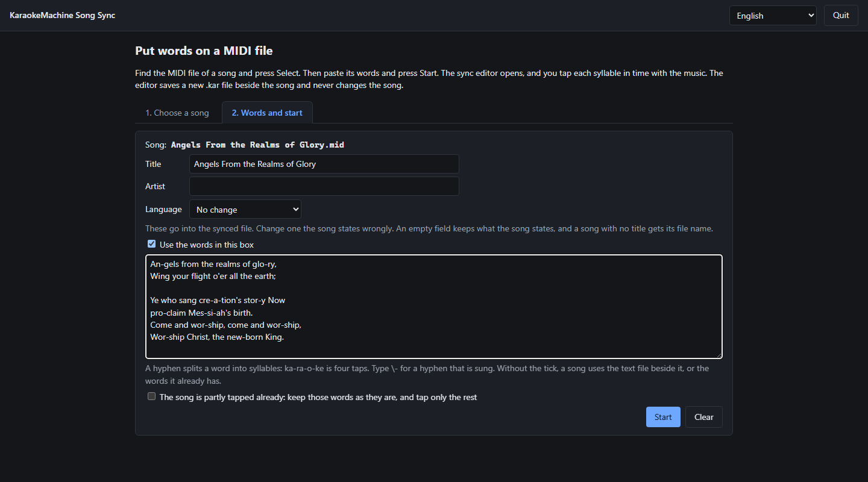Click the Artist label
The height and width of the screenshot is (482, 868).
click(155, 186)
